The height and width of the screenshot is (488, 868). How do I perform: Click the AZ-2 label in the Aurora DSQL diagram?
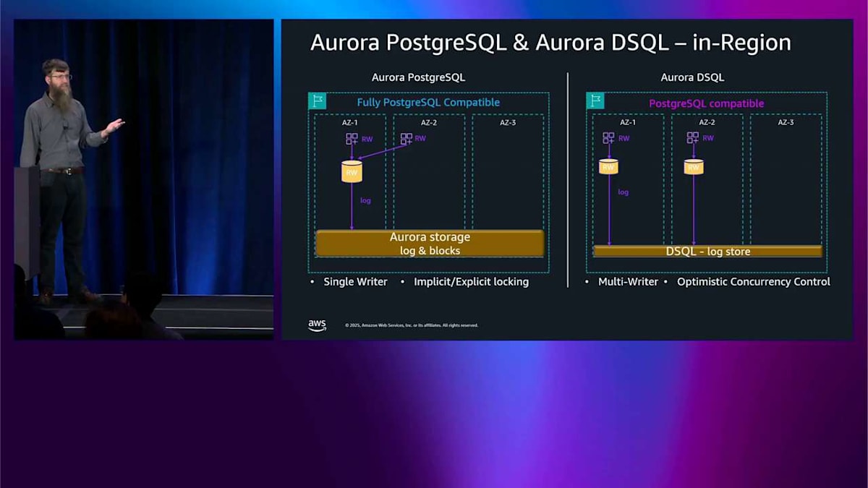[706, 122]
